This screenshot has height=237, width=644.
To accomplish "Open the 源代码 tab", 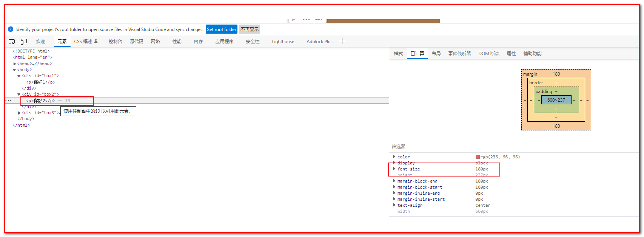I will click(136, 42).
